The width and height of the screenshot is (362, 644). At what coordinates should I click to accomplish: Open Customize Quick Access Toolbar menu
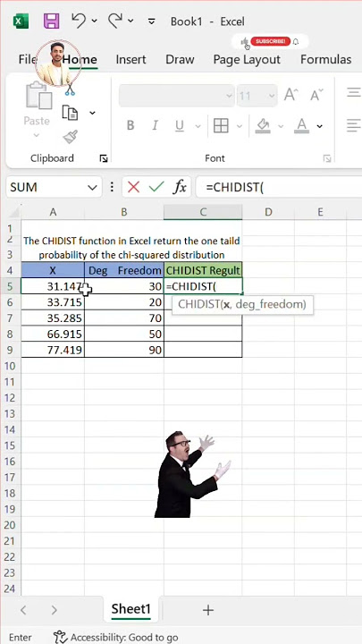coord(151,21)
